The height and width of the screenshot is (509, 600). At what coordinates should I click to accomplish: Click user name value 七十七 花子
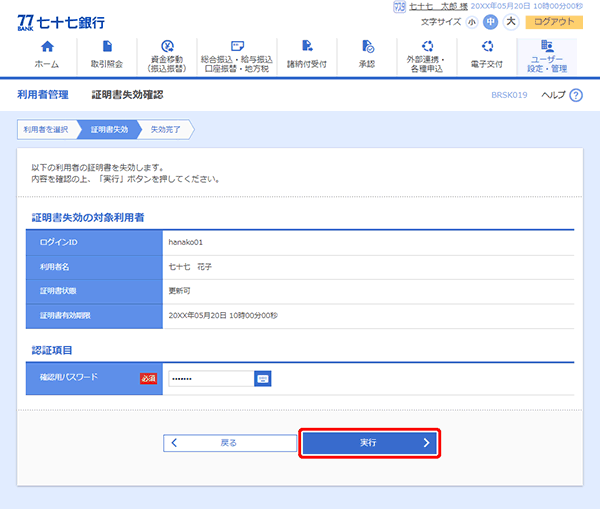(x=190, y=267)
